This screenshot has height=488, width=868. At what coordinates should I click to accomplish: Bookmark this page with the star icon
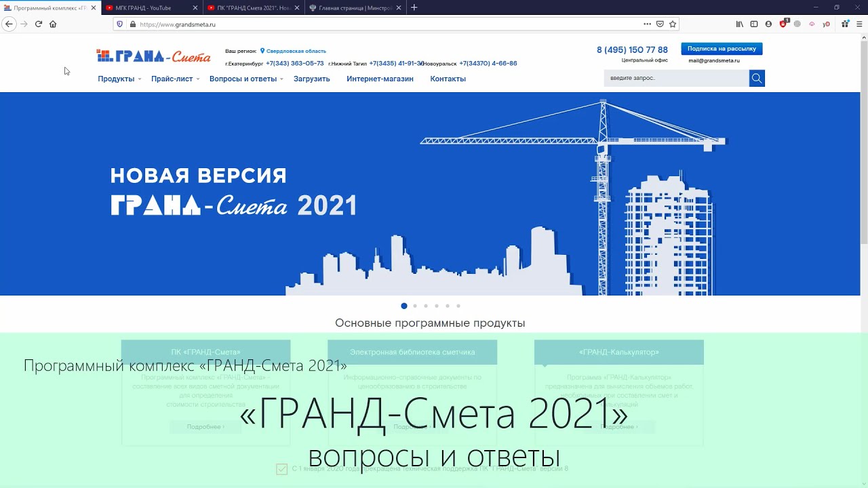[673, 24]
